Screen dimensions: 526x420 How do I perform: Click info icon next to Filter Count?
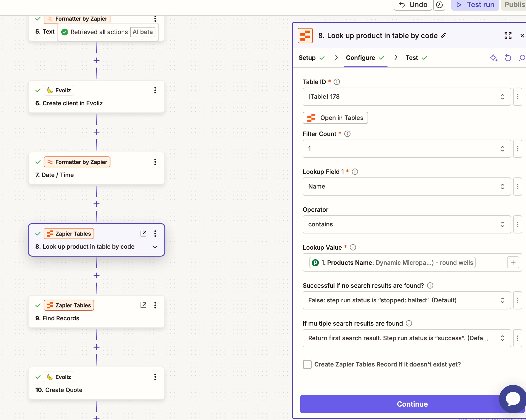pyautogui.click(x=347, y=134)
